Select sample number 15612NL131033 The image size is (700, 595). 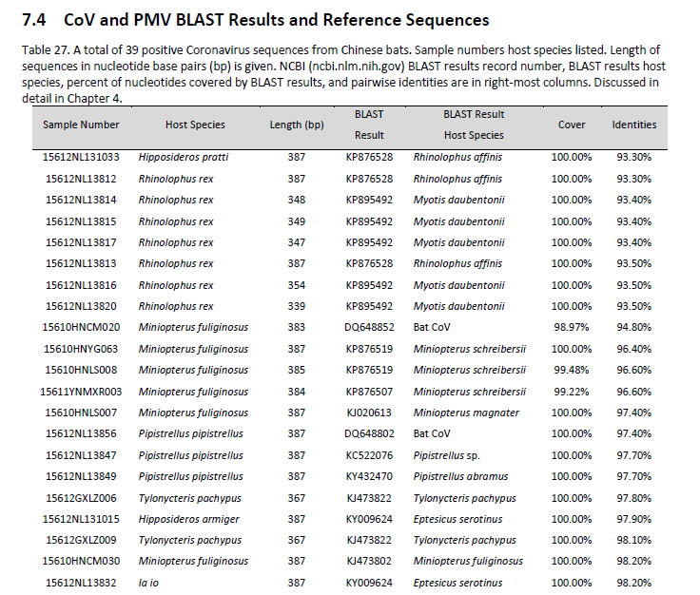pos(82,158)
